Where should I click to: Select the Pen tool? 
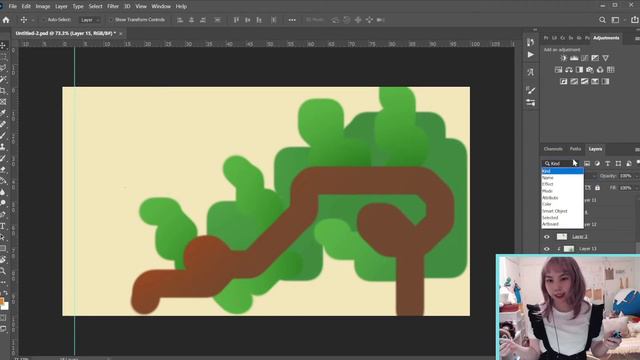[x=3, y=214]
